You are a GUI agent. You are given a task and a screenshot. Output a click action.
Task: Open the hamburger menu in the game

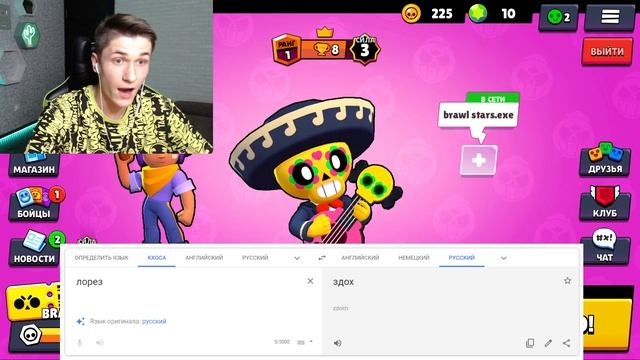(x=609, y=17)
